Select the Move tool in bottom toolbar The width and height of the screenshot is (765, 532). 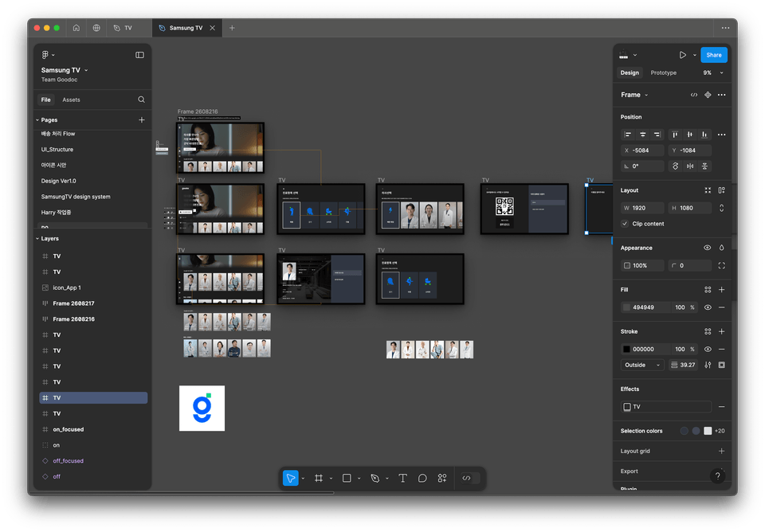tap(290, 479)
